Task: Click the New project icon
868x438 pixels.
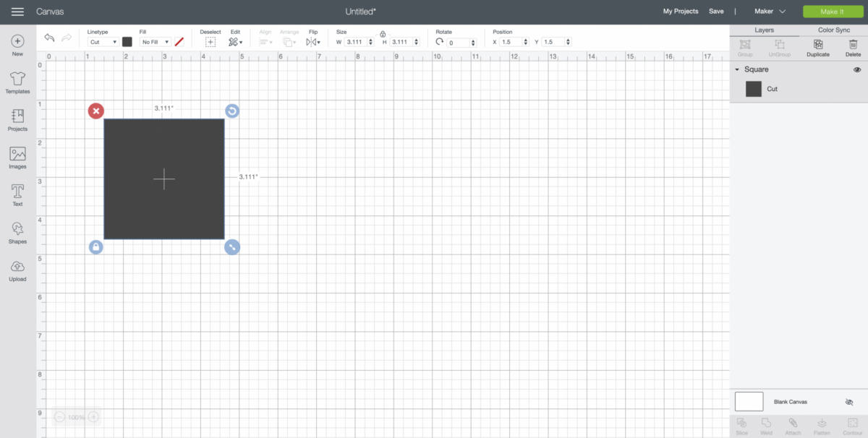Action: pos(17,41)
